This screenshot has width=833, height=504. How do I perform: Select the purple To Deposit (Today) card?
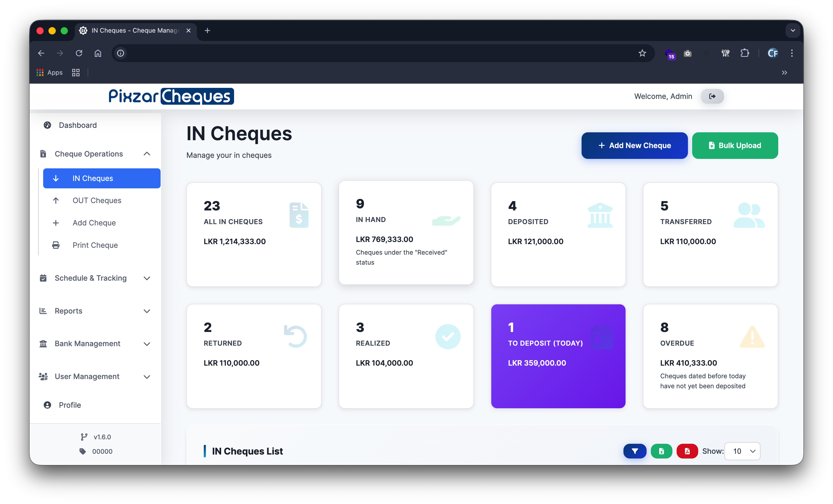[558, 356]
